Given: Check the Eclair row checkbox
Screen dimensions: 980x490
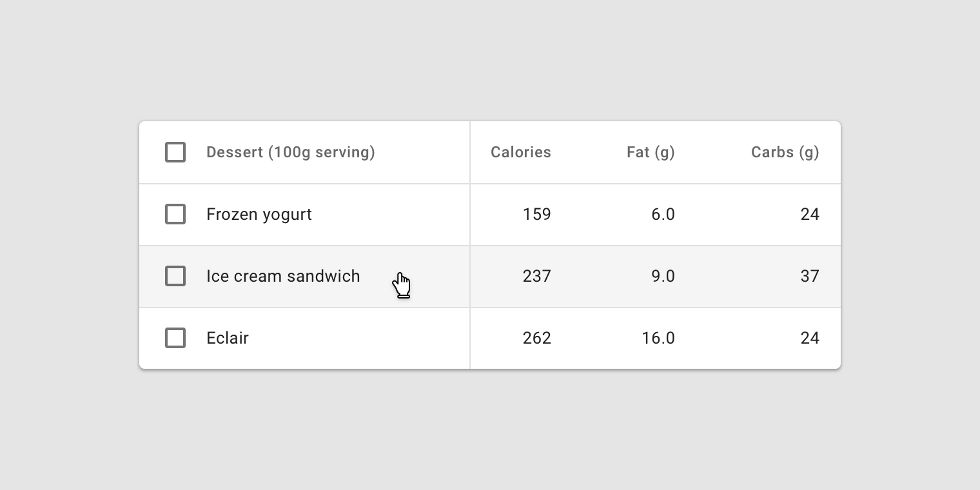Looking at the screenshot, I should click(175, 338).
